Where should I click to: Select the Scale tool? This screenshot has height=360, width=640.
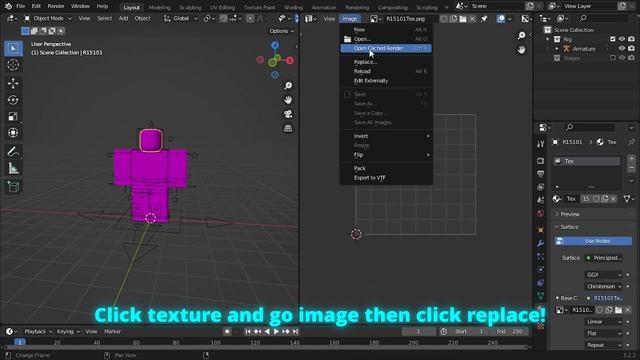pyautogui.click(x=13, y=116)
